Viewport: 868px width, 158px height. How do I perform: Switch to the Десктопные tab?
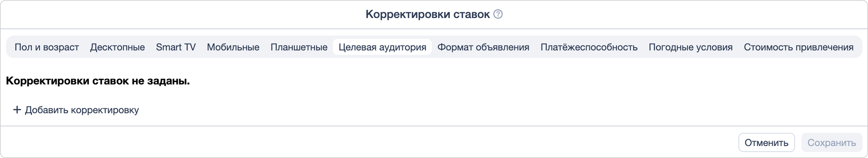pos(117,47)
